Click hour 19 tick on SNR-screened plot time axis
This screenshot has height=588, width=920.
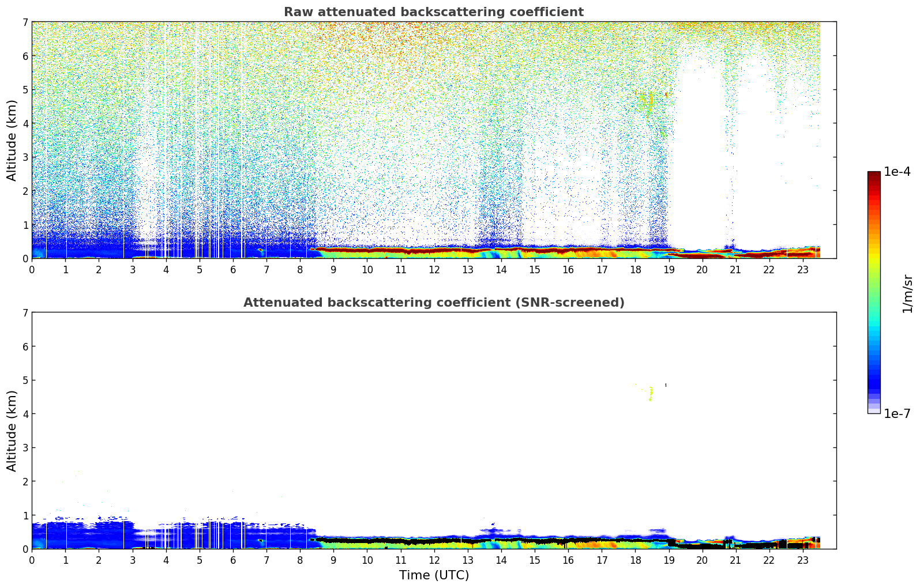[x=669, y=560]
